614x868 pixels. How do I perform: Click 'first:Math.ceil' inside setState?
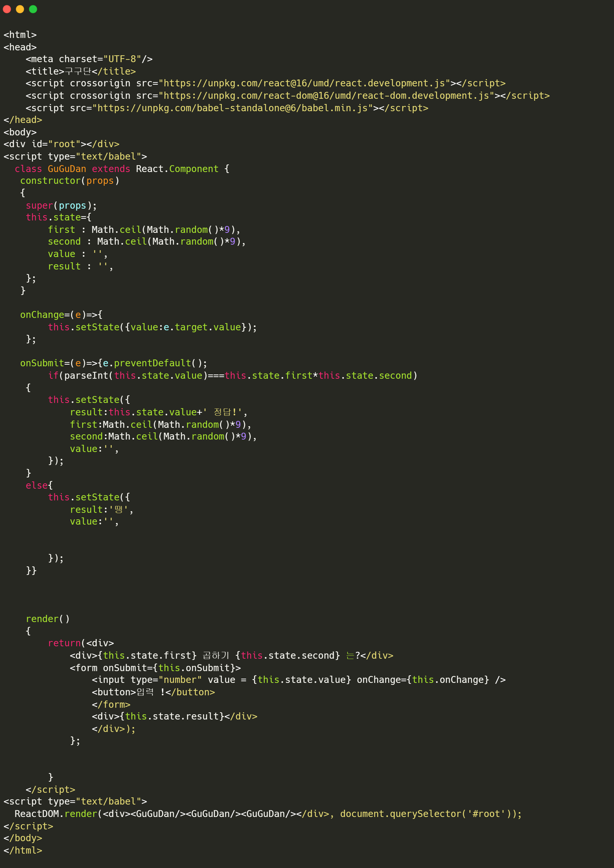tap(161, 425)
